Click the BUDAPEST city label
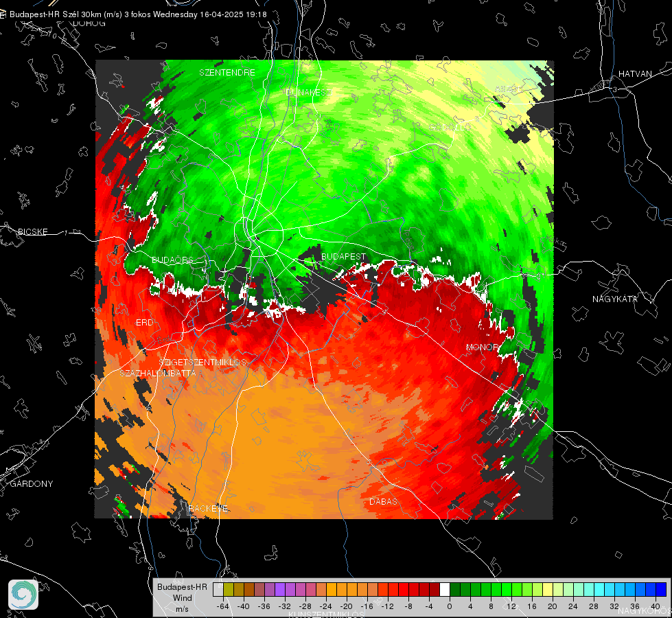The image size is (672, 618). pyautogui.click(x=343, y=256)
